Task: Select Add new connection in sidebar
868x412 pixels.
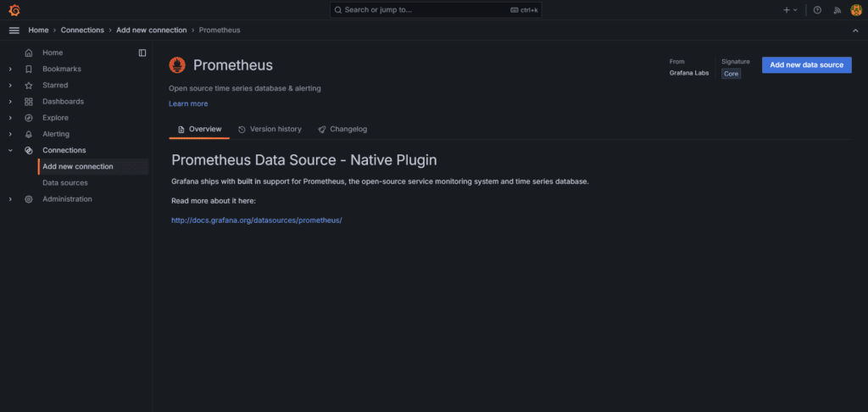Action: pyautogui.click(x=93, y=167)
